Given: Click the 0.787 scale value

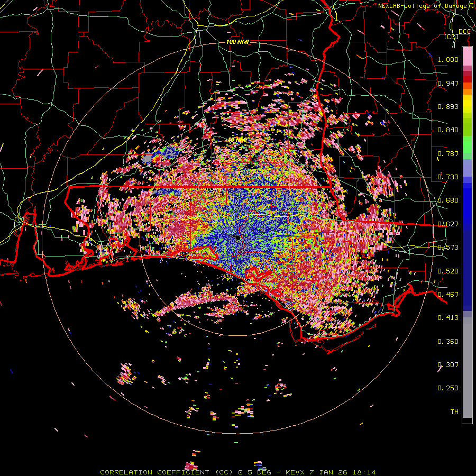Looking at the screenshot, I should coord(448,153).
